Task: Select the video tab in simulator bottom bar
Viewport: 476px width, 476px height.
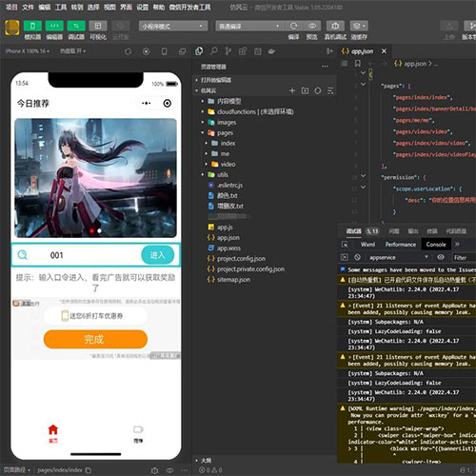Action: point(138,433)
